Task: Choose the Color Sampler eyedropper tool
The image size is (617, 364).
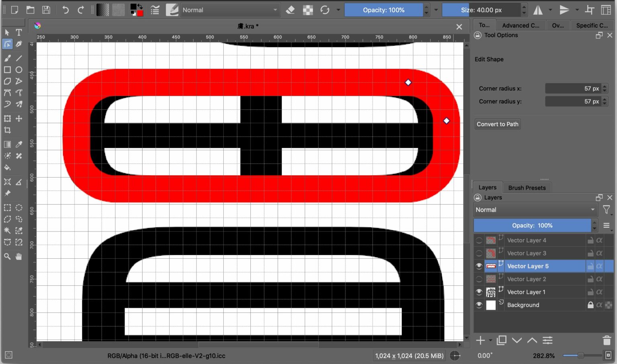Action: [x=19, y=144]
